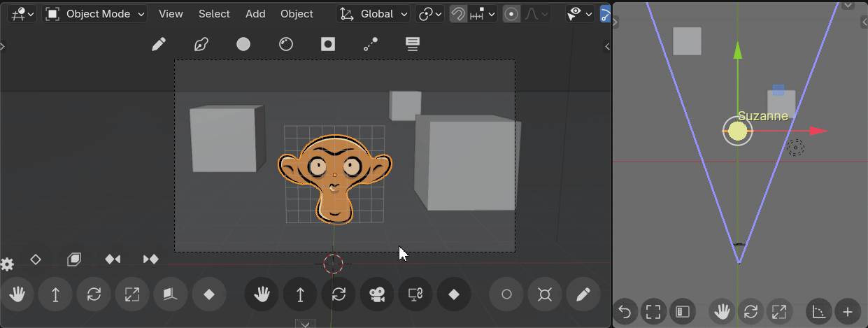Click the green Y-axis arrow gizmo
868x328 pixels.
click(x=737, y=52)
